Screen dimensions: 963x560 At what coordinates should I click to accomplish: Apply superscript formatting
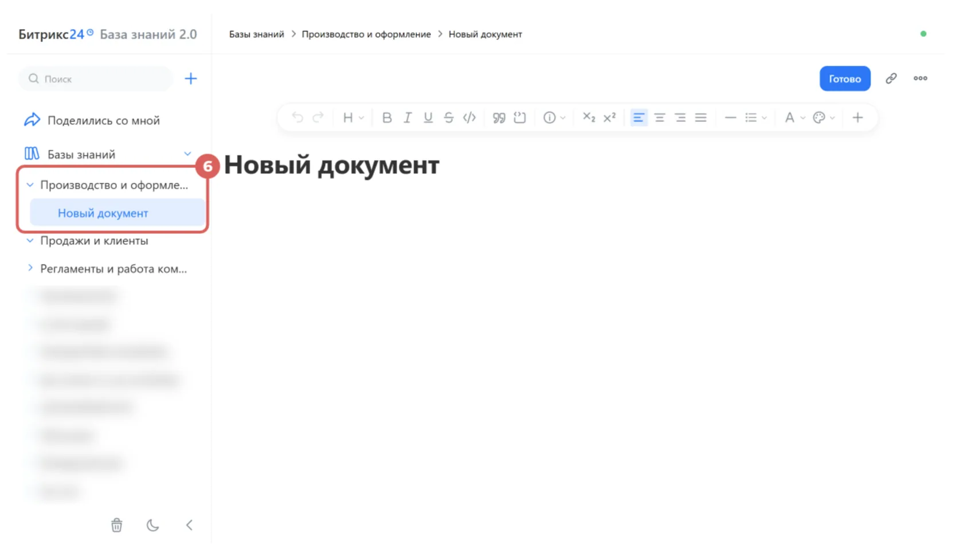tap(609, 118)
